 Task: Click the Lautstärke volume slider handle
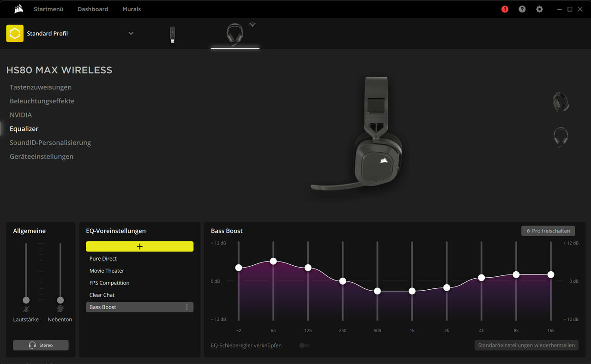point(26,300)
